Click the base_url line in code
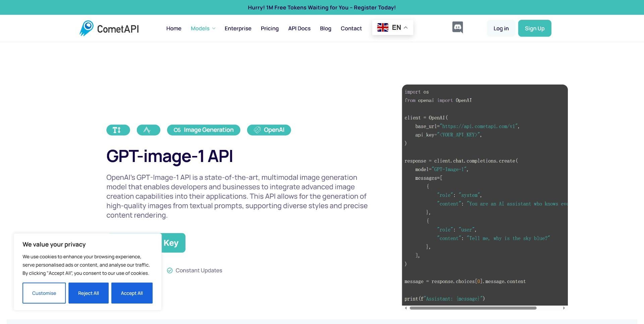 (x=467, y=126)
